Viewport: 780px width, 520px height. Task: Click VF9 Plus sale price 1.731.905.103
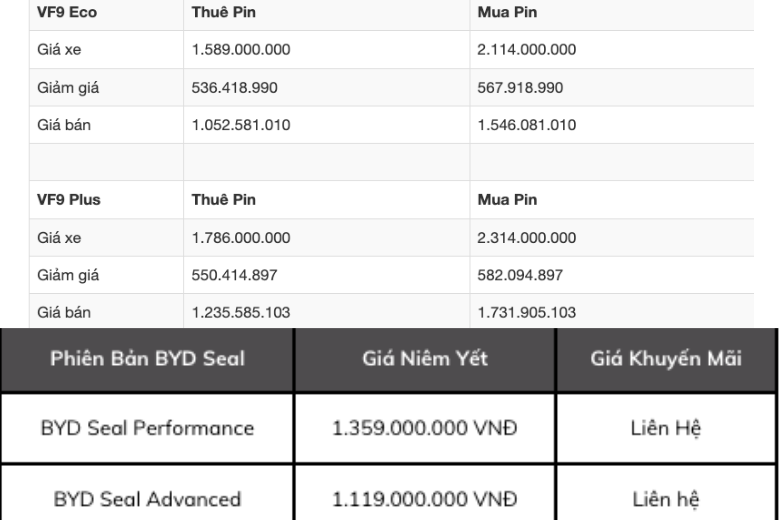pyautogui.click(x=527, y=312)
